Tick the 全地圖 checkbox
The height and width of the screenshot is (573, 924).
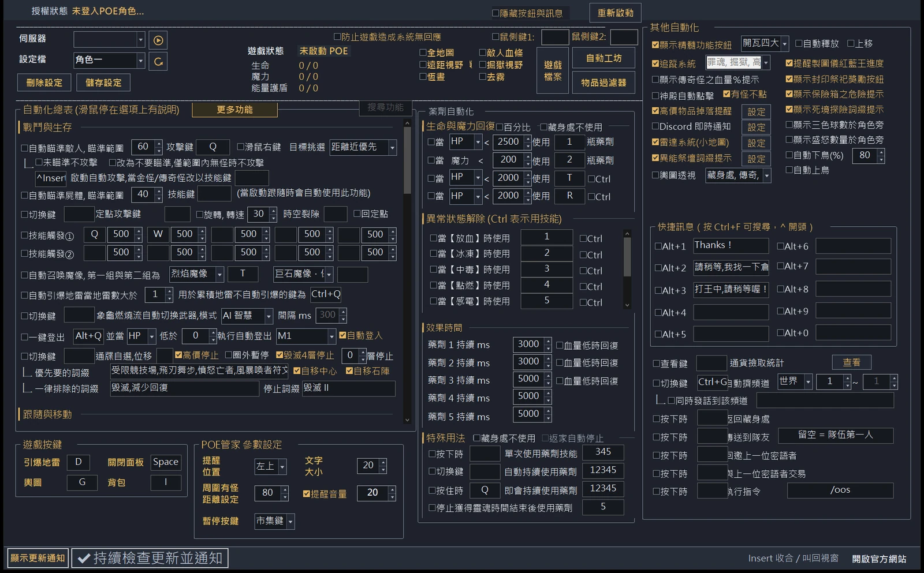click(423, 53)
